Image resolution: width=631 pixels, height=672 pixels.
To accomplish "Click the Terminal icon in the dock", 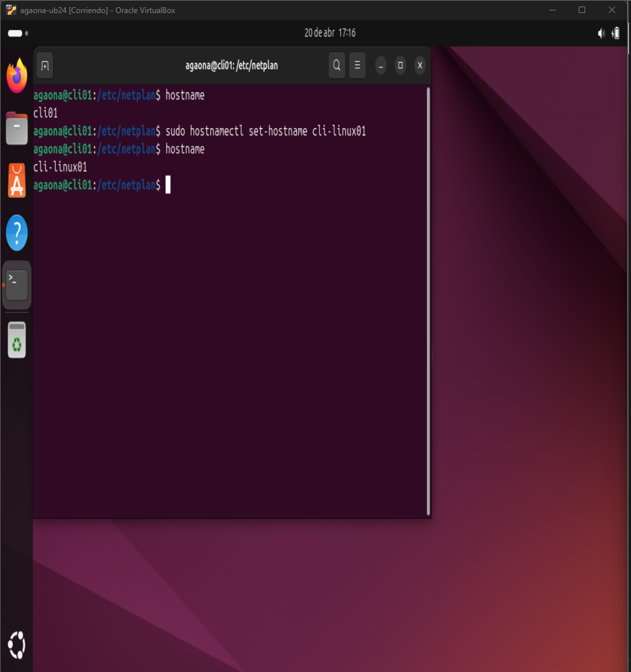I will pyautogui.click(x=17, y=285).
